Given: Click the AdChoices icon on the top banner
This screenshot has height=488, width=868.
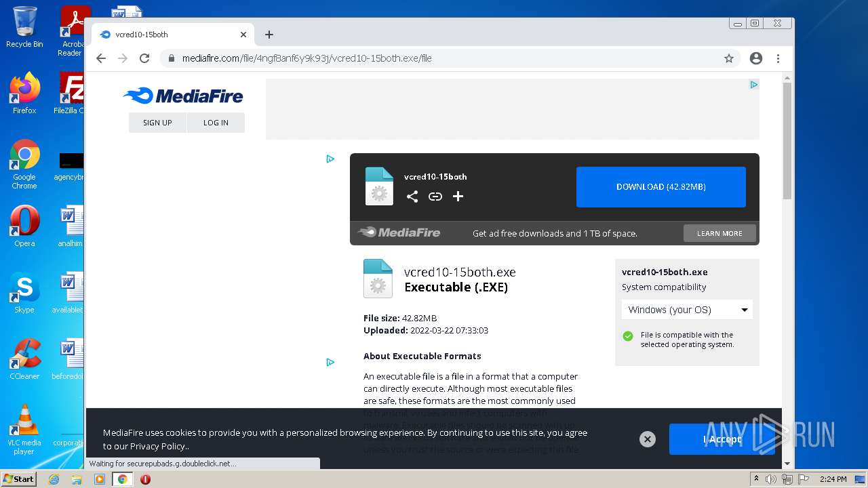Looking at the screenshot, I should [x=753, y=85].
